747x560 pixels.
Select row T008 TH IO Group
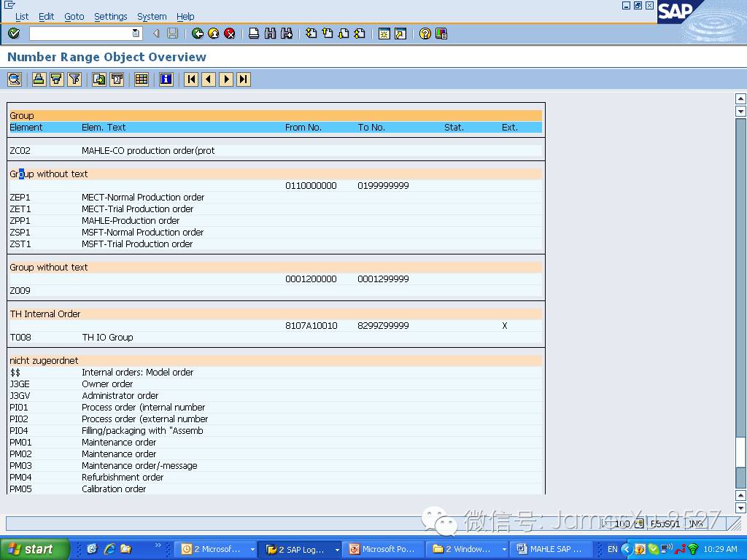[276, 337]
